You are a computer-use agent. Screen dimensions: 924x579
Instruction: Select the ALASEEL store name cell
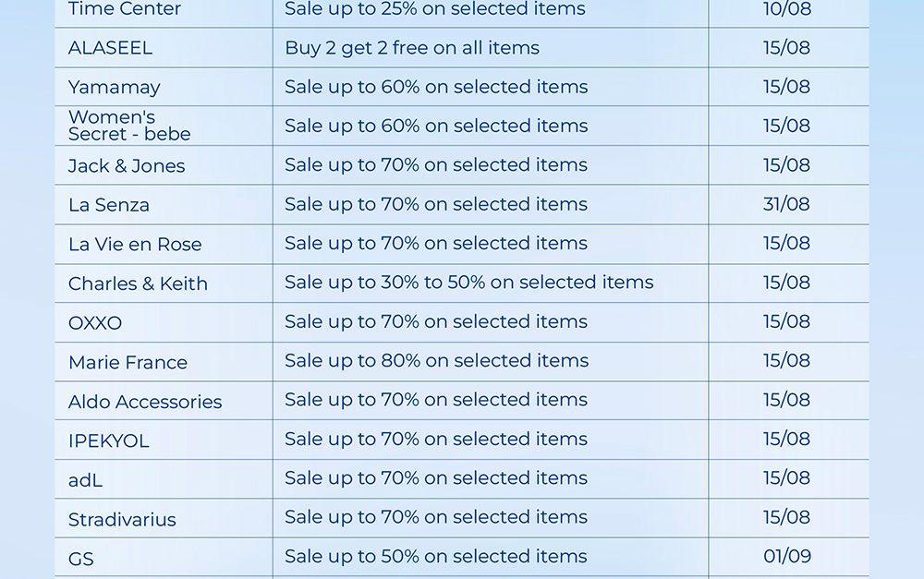coord(110,48)
